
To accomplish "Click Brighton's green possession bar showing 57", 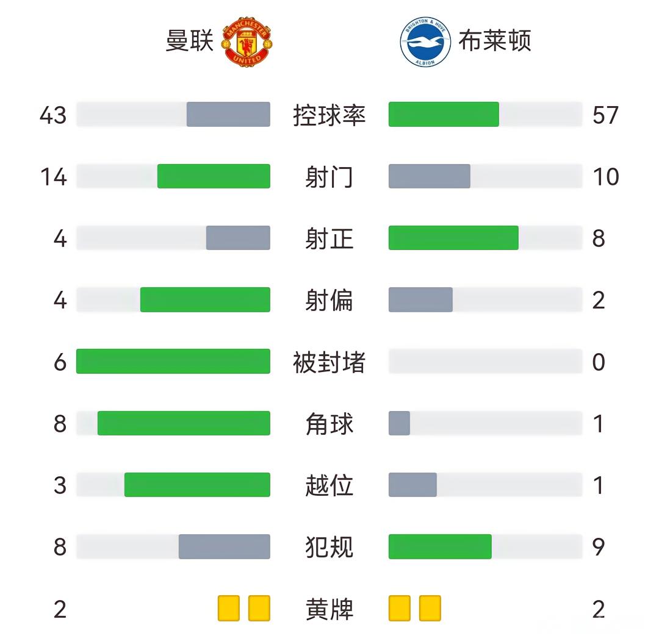I will [x=444, y=115].
